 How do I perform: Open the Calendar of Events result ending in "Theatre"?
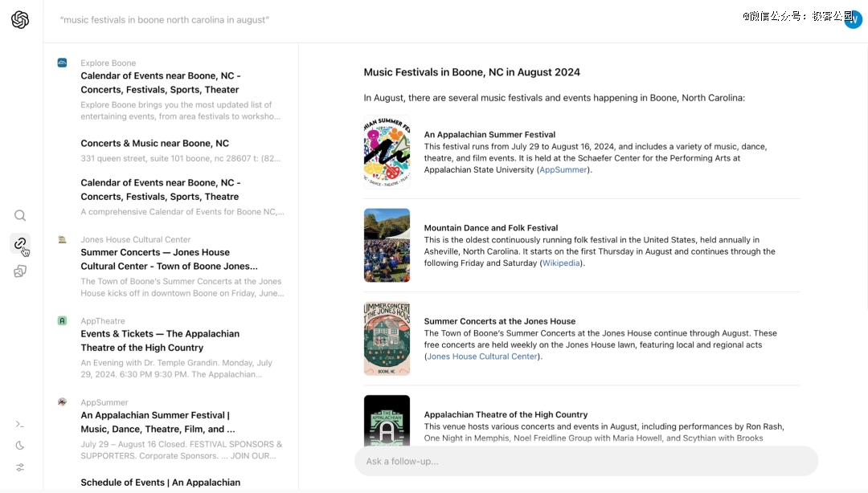pos(161,189)
